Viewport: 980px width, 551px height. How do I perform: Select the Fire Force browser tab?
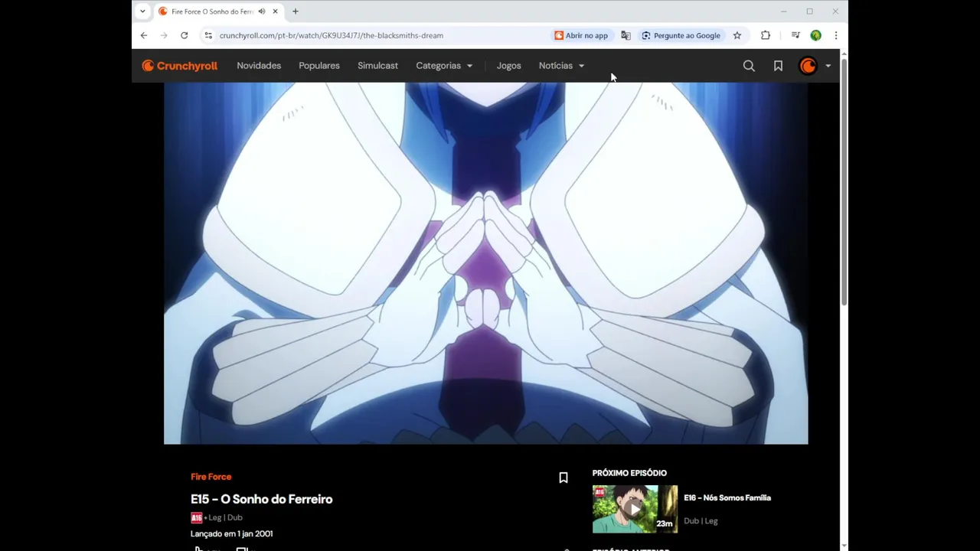pos(218,11)
